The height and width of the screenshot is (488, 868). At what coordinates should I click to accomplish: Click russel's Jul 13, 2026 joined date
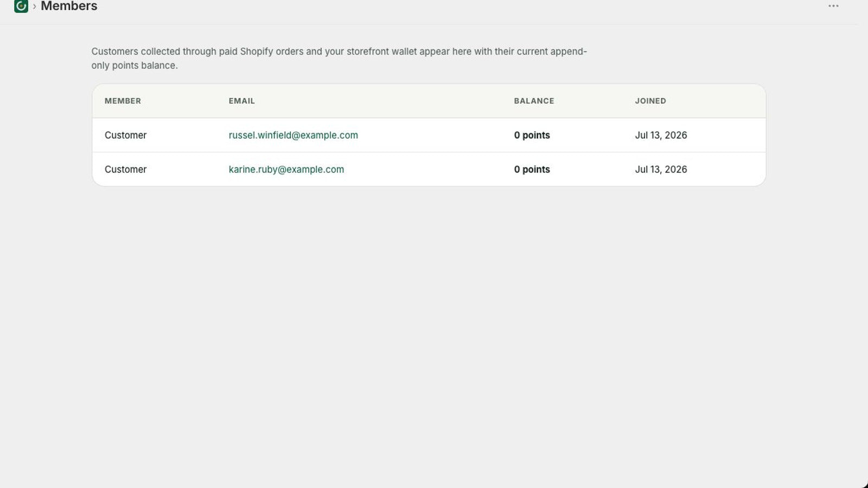pos(661,135)
